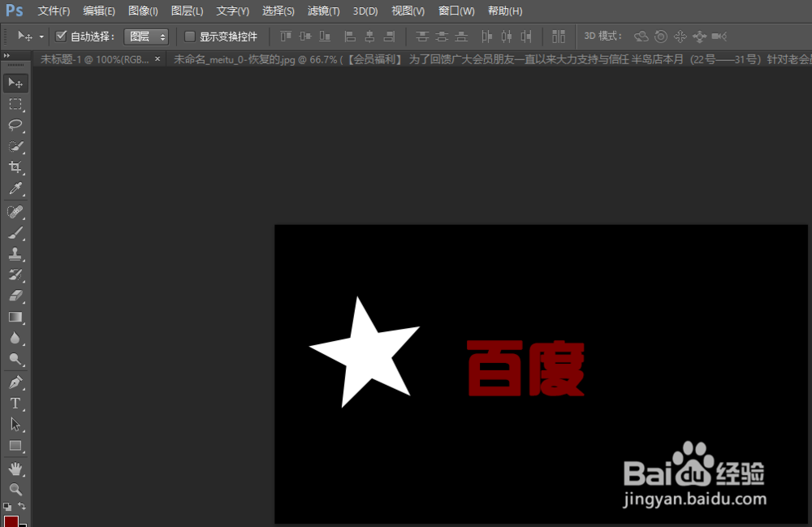Open the 窗口(W) menu

tap(456, 11)
